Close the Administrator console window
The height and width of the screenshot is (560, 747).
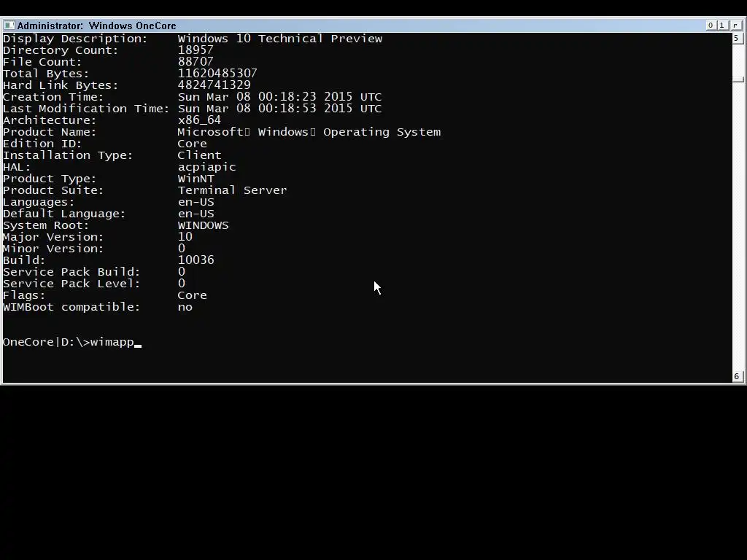(x=735, y=26)
